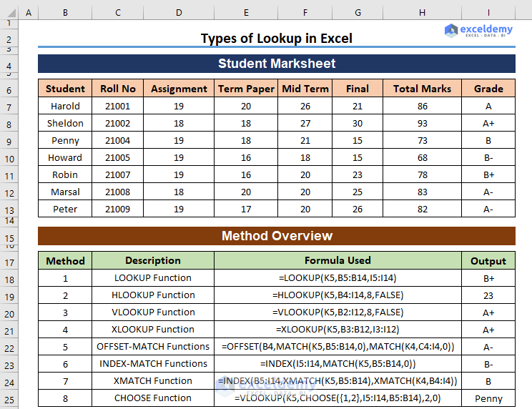Select row 18 header

(x=9, y=278)
